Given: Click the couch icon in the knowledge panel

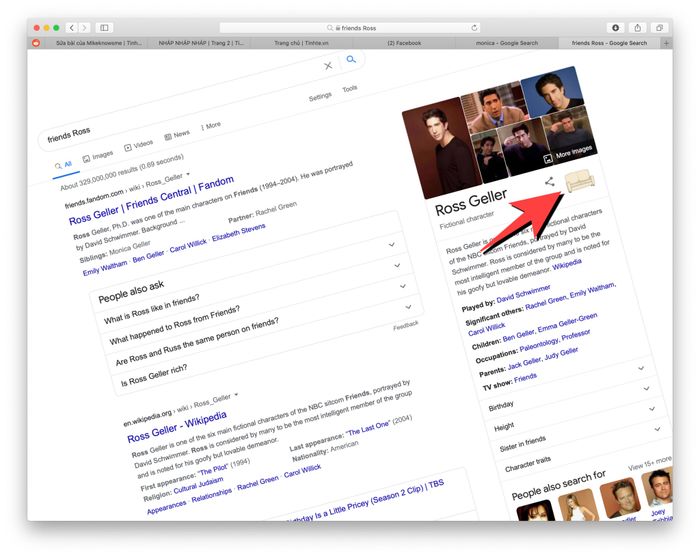Looking at the screenshot, I should (579, 180).
